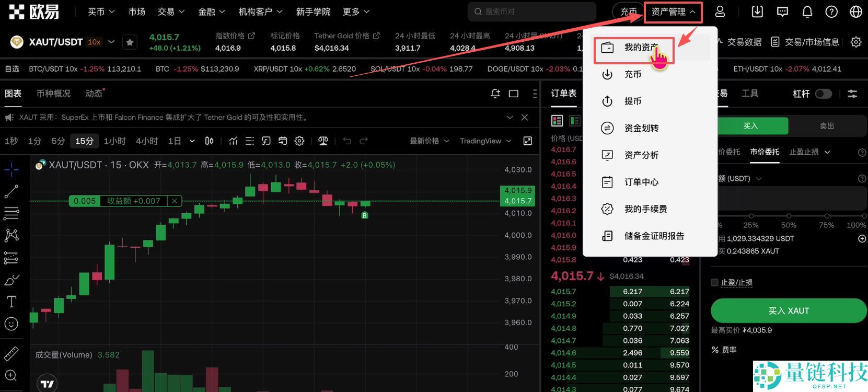This screenshot has height=392, width=868.
Task: Switch to 币种概况 tab
Action: pos(53,94)
